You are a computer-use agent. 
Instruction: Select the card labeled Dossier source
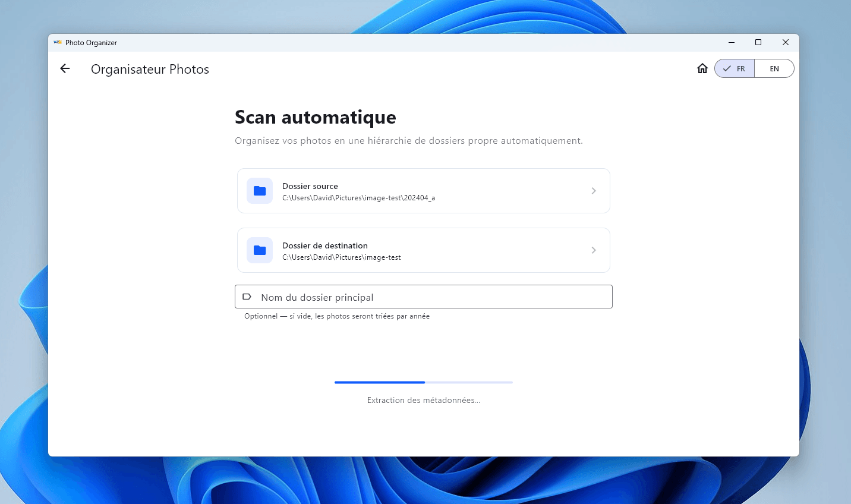(423, 191)
